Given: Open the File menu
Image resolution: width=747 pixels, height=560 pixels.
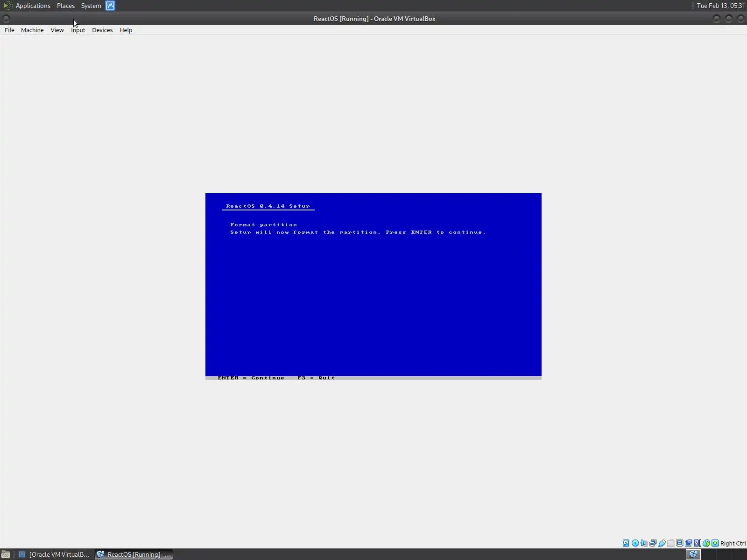Looking at the screenshot, I should 9,30.
